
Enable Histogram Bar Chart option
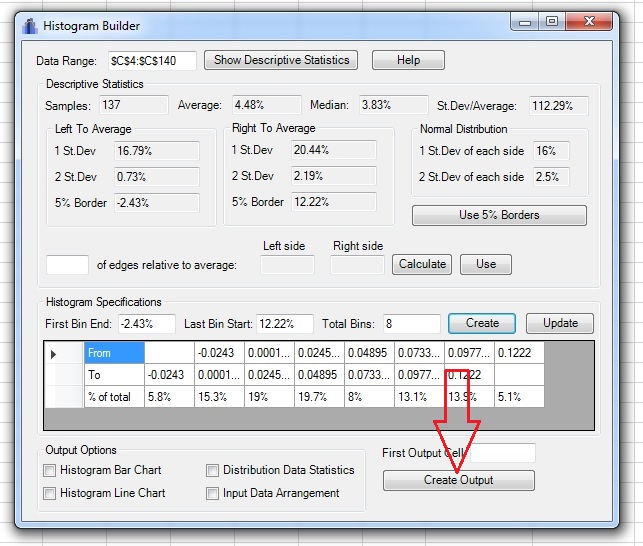(x=50, y=470)
